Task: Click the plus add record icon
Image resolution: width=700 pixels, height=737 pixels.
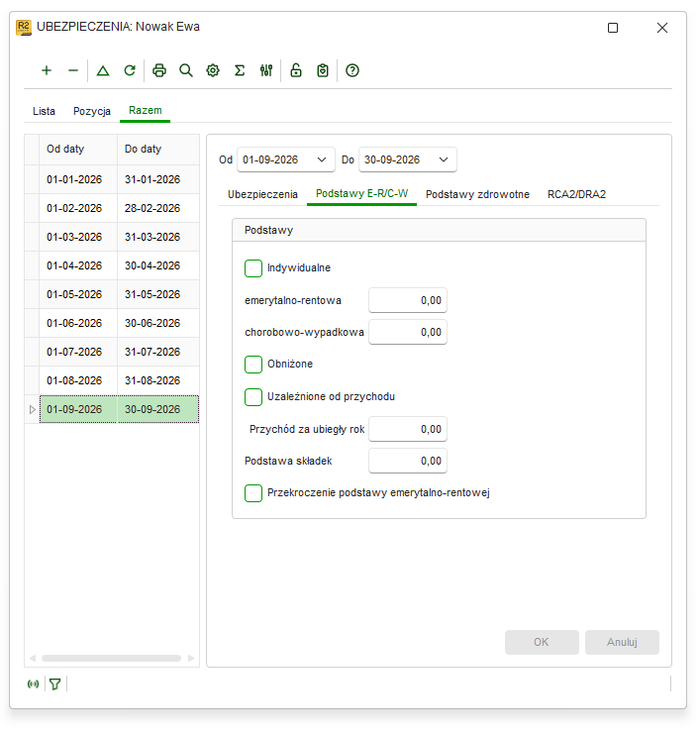Action: pyautogui.click(x=47, y=70)
